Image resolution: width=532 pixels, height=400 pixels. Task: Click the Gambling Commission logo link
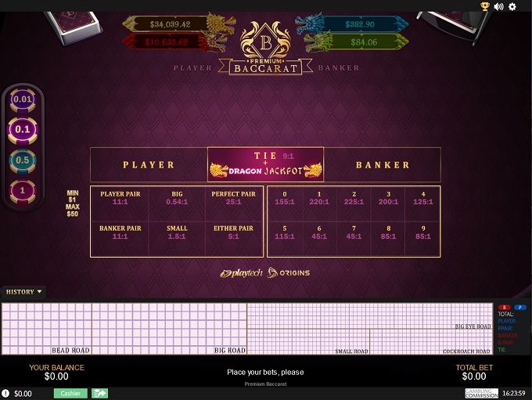[x=481, y=393]
